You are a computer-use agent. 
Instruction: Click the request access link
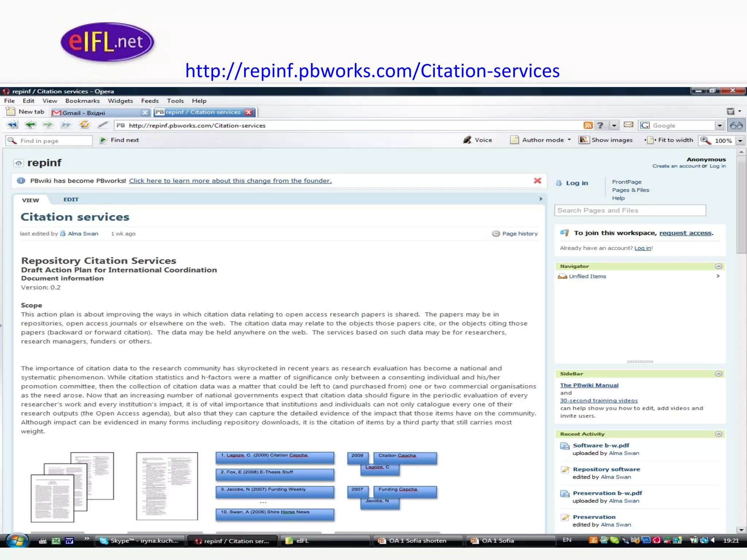(x=685, y=233)
